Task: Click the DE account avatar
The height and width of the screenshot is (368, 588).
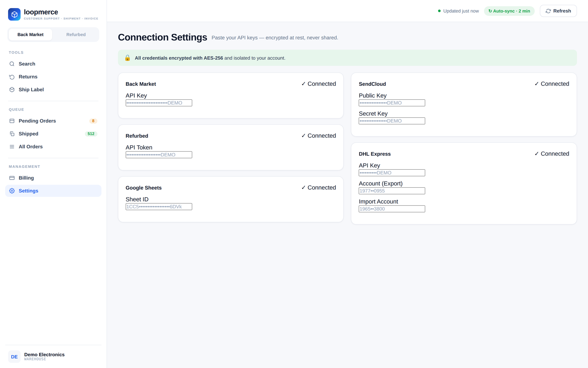Action: coord(14,357)
